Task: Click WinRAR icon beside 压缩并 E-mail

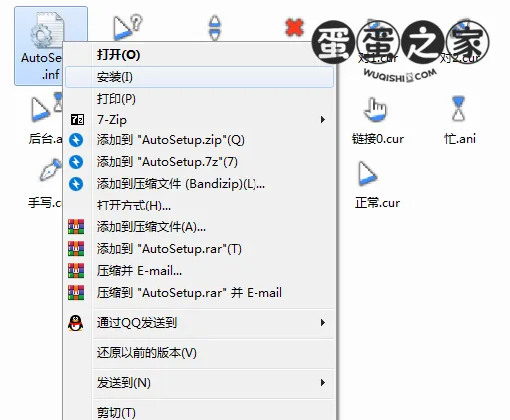Action: (76, 271)
